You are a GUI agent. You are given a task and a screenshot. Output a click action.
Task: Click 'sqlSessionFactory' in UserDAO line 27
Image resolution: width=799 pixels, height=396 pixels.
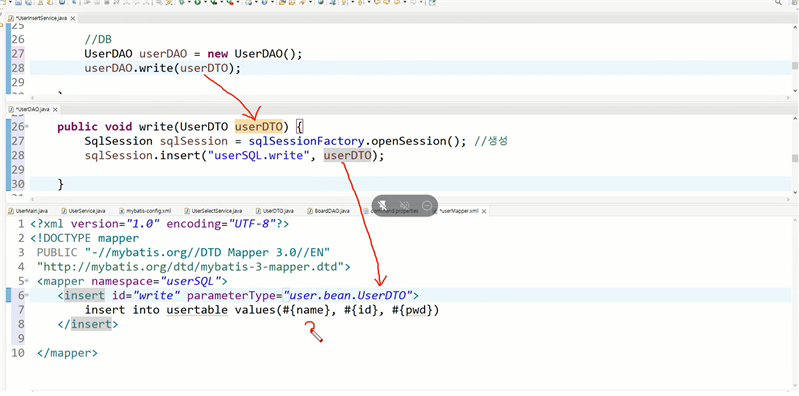coord(306,141)
